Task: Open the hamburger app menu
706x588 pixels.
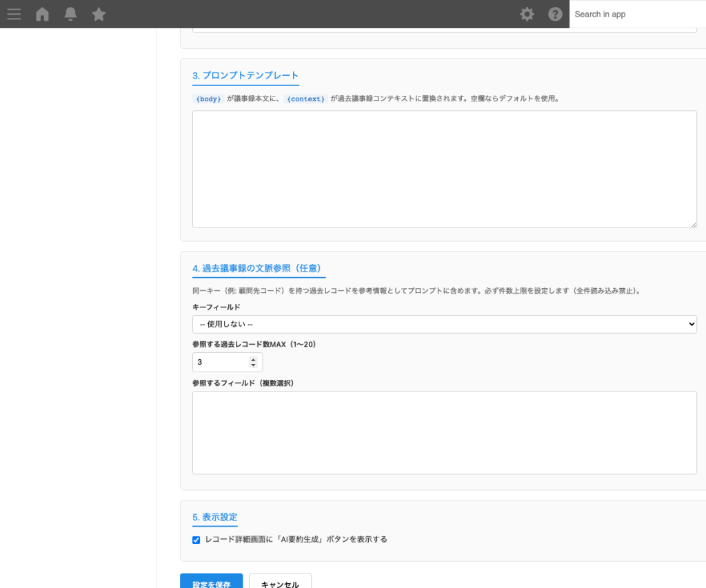Action: click(14, 14)
